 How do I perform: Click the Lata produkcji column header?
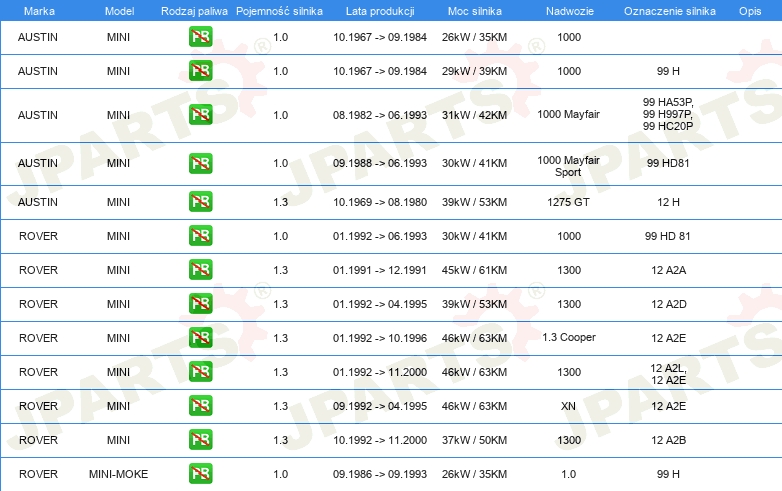pyautogui.click(x=380, y=11)
